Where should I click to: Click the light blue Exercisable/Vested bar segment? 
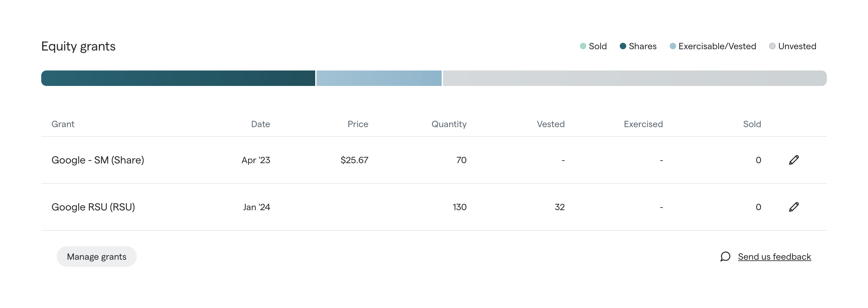coord(379,78)
